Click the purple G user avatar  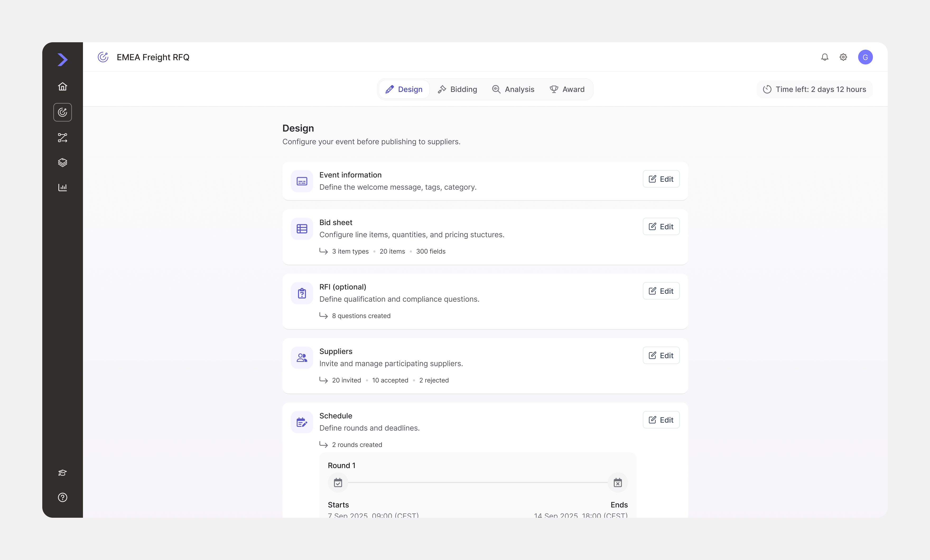[865, 57]
